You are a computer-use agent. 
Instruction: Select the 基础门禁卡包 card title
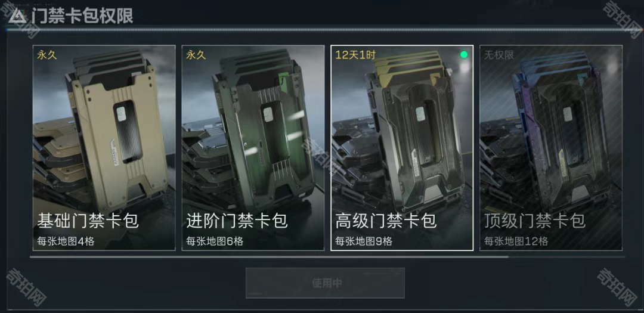88,221
